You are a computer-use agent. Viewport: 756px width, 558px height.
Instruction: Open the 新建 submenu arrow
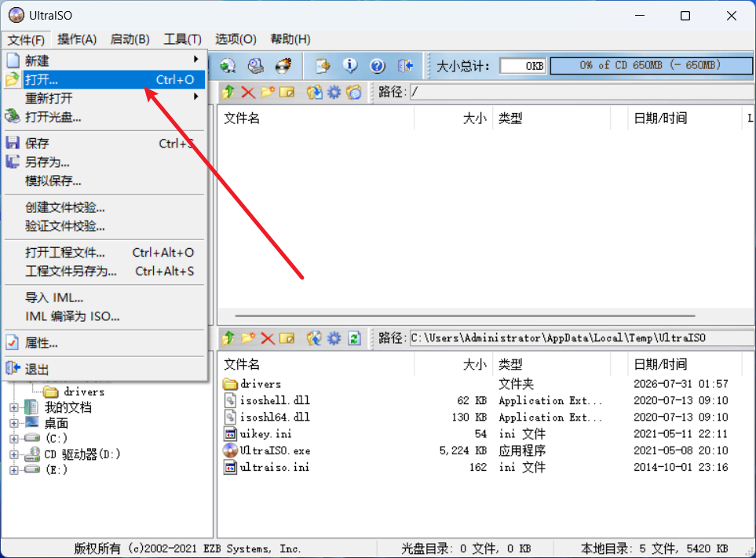(195, 60)
